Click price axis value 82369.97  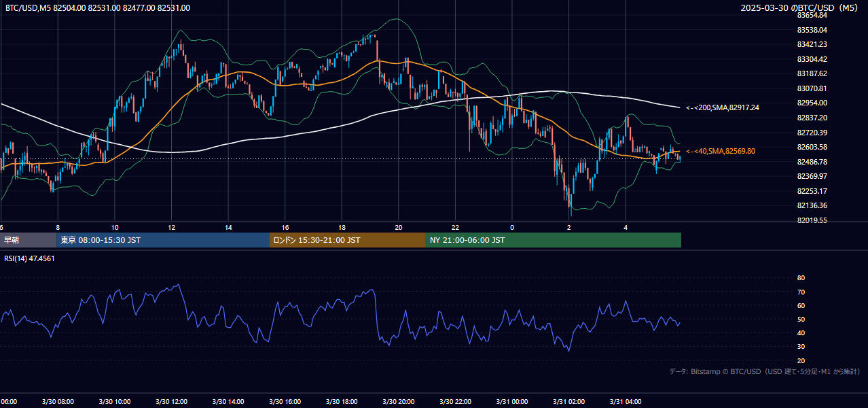(812, 176)
